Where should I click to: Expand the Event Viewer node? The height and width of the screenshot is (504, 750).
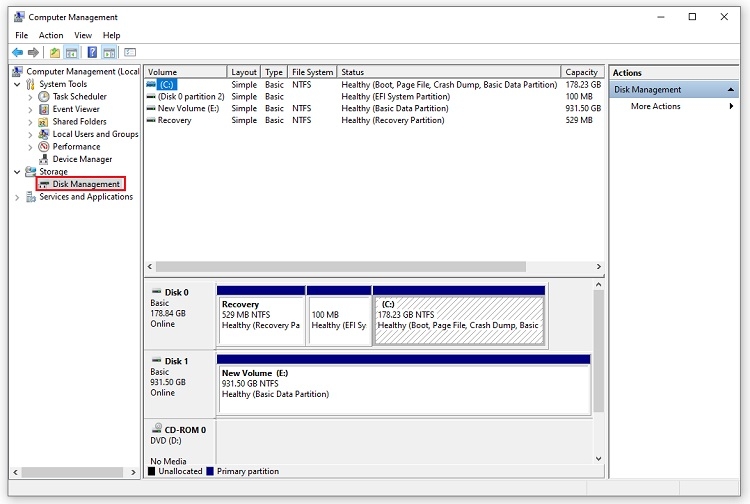(30, 110)
